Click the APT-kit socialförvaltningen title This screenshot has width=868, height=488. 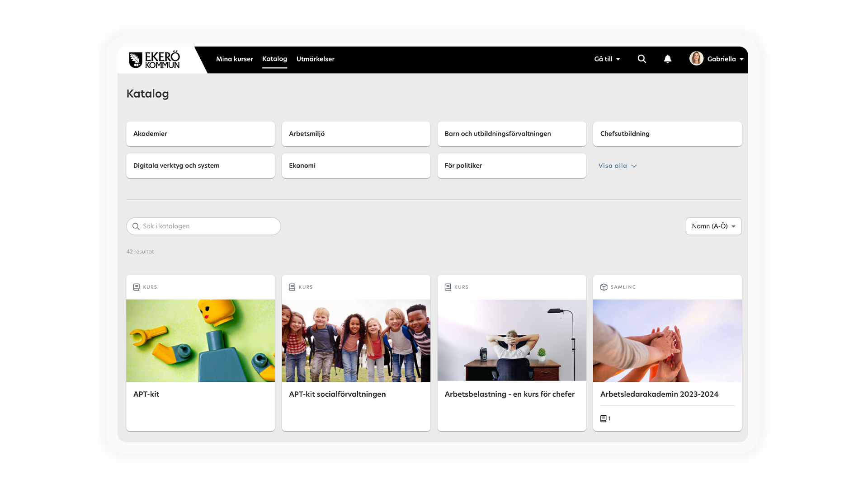[337, 394]
